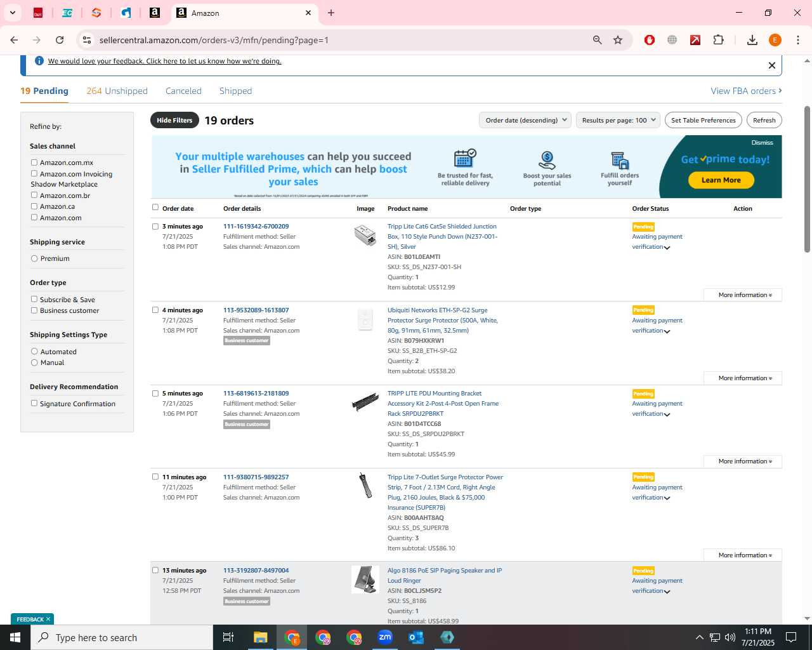
Task: Open Outlook from the taskbar
Action: pos(416,637)
